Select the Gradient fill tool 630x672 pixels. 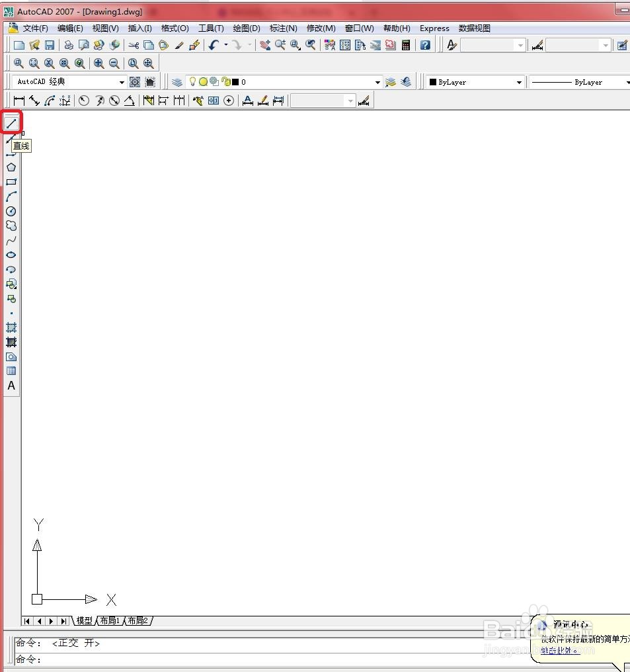pyautogui.click(x=11, y=343)
